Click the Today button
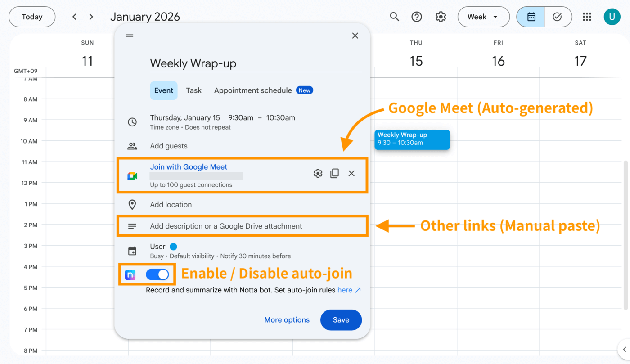The width and height of the screenshot is (630, 364). (32, 17)
